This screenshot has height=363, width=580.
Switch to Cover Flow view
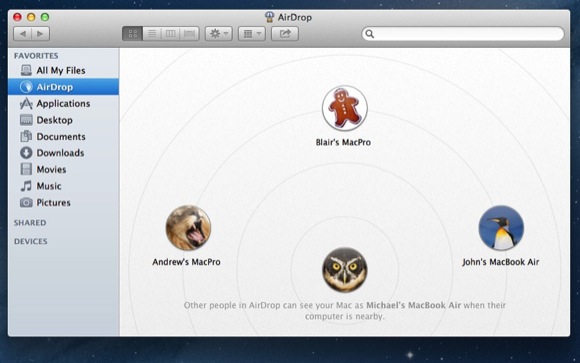point(189,34)
